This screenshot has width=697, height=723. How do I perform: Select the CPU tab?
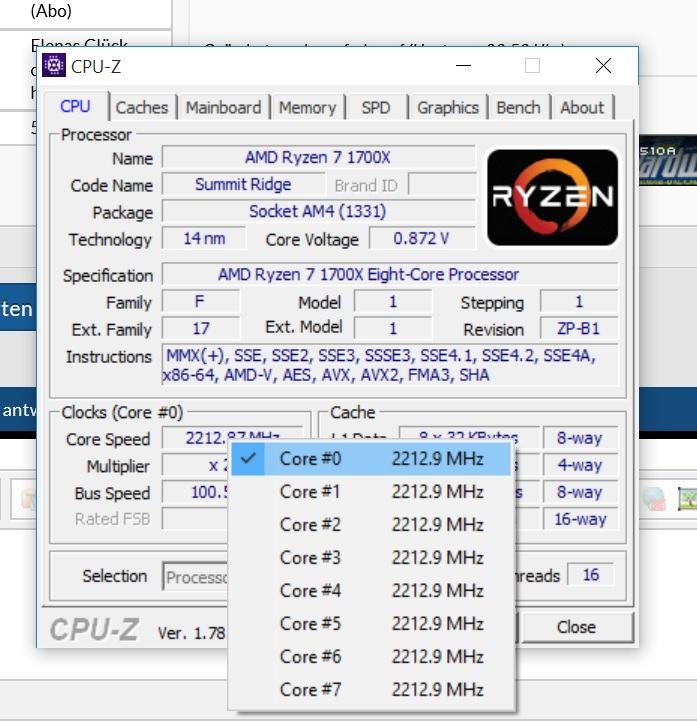point(75,107)
